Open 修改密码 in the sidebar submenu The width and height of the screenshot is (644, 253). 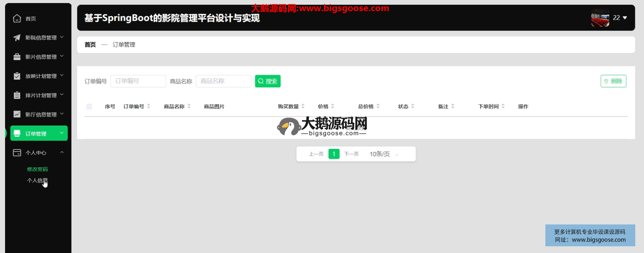tap(37, 169)
